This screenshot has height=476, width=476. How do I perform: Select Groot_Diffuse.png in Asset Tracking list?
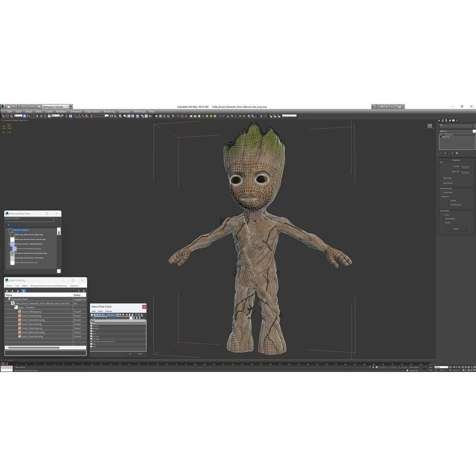coord(31,312)
